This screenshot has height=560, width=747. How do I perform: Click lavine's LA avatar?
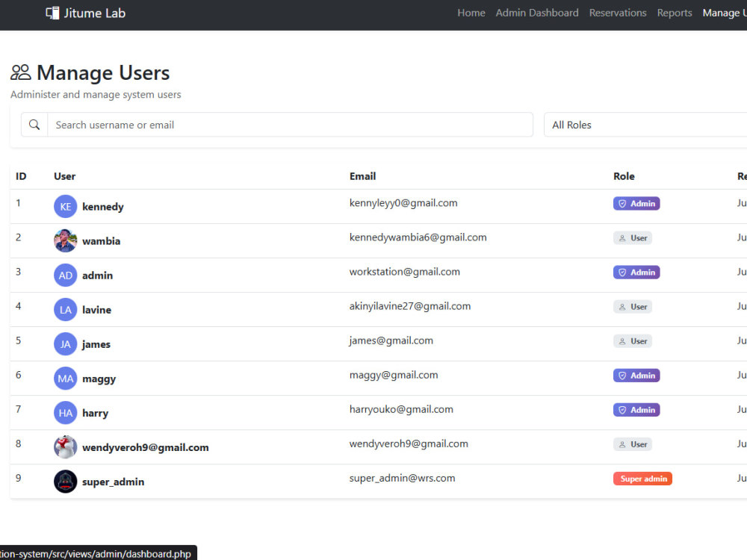coord(65,310)
